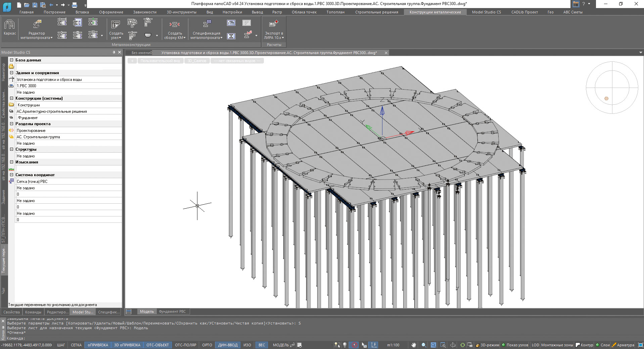Toggle СЕТКА grid display
Viewport: 644px width, 349px height.
[x=76, y=345]
